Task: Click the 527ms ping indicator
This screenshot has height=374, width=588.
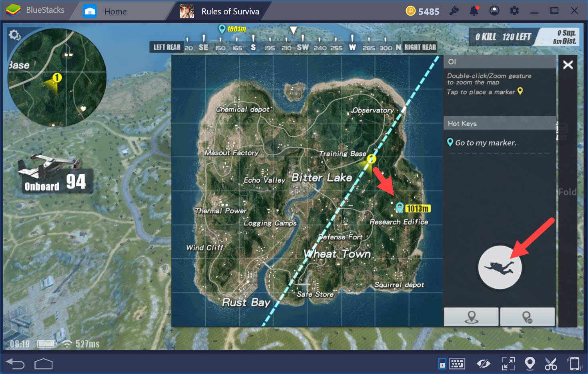Action: [87, 344]
